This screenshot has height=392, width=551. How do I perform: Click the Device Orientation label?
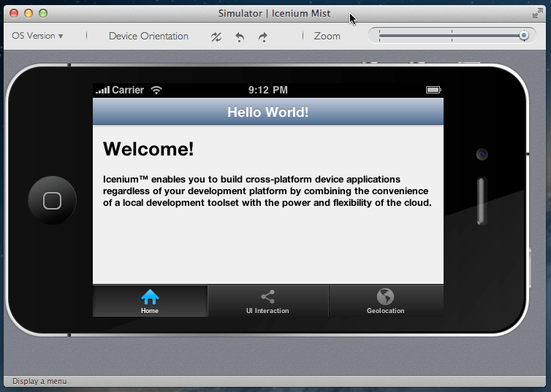(148, 36)
